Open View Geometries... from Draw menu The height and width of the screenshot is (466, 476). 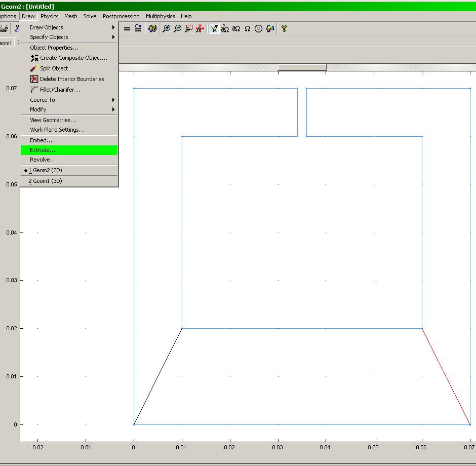point(69,120)
